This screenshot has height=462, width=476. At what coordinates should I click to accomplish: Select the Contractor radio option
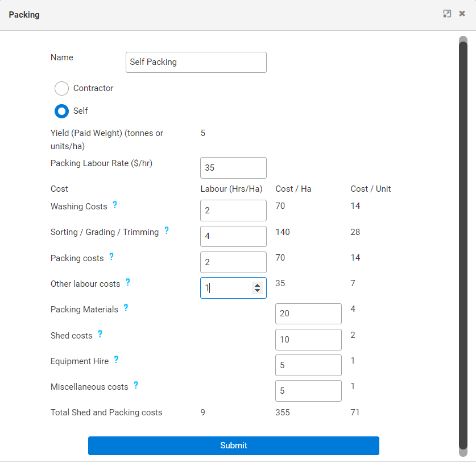61,88
